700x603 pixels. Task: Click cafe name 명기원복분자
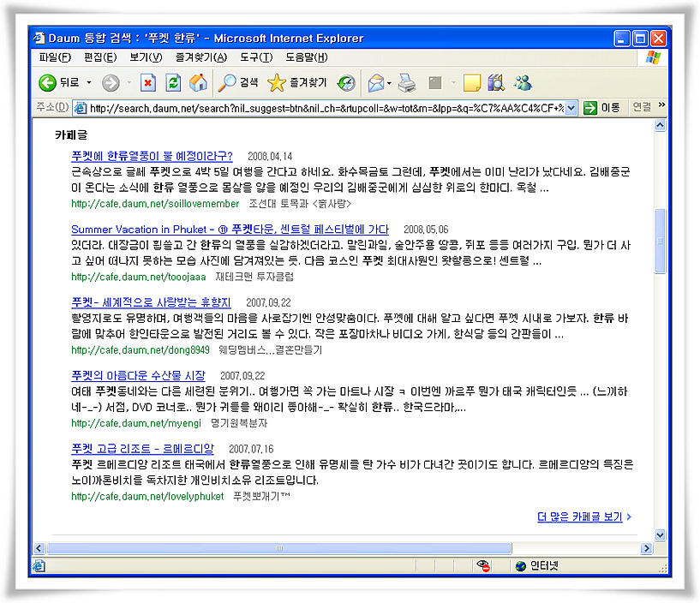(x=239, y=424)
